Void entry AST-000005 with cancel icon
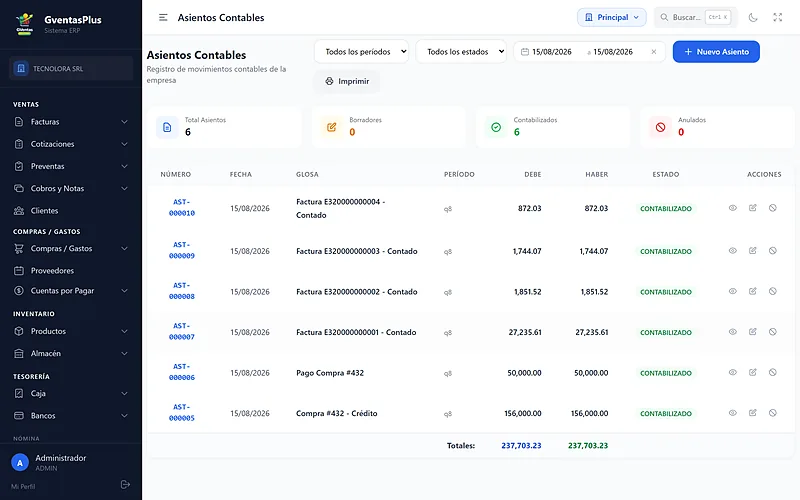The height and width of the screenshot is (500, 800). coord(773,413)
